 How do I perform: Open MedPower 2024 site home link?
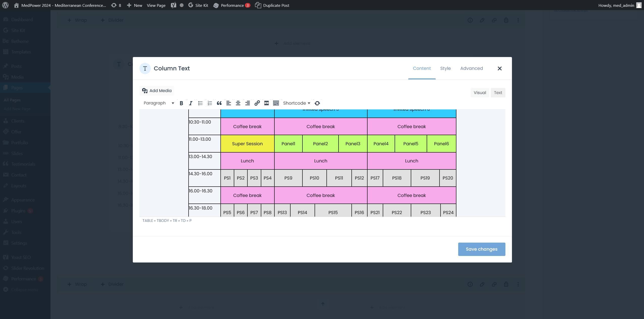click(x=60, y=5)
